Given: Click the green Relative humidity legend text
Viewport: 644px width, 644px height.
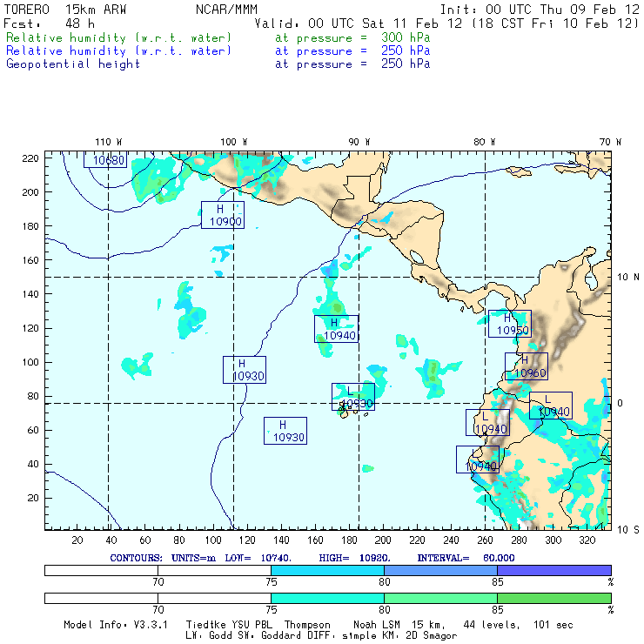Looking at the screenshot, I should [x=118, y=38].
